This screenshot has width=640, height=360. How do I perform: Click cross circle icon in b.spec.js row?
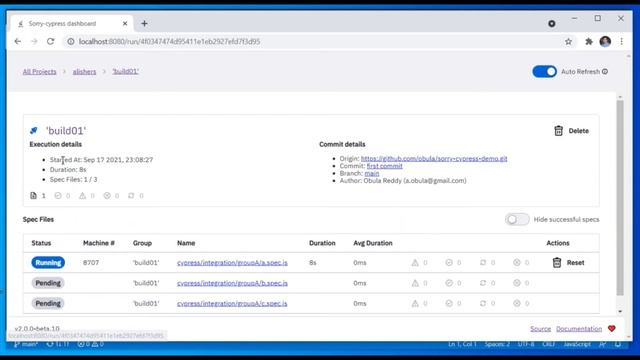pyautogui.click(x=517, y=283)
